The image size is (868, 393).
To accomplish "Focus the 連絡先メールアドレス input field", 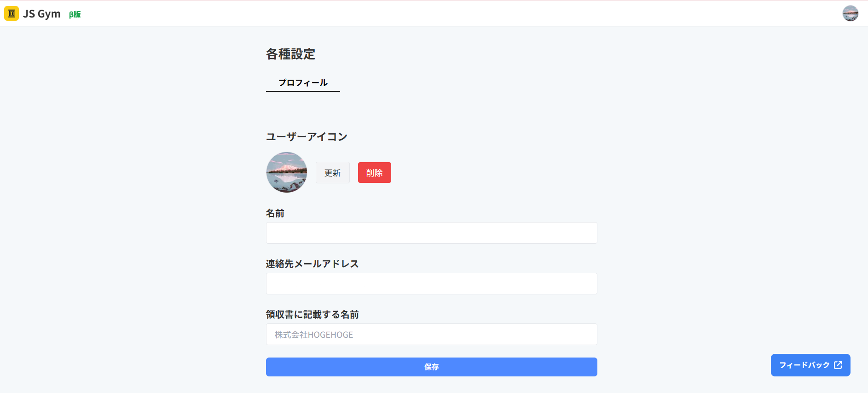I will click(x=431, y=283).
